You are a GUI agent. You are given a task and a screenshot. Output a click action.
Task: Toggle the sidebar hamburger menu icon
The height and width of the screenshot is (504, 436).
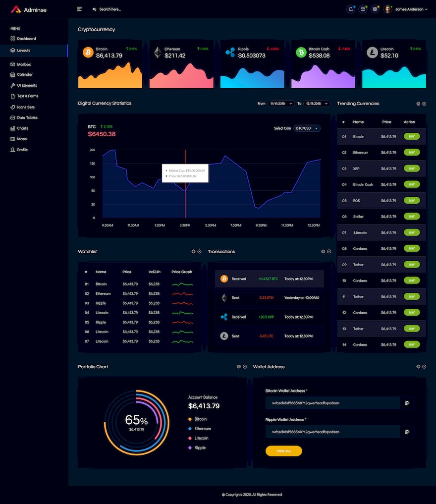(80, 9)
